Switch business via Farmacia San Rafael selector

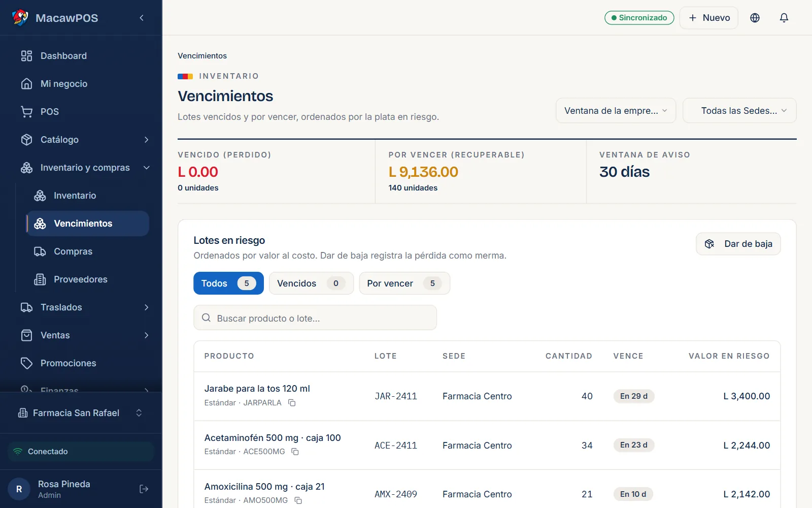coord(81,413)
